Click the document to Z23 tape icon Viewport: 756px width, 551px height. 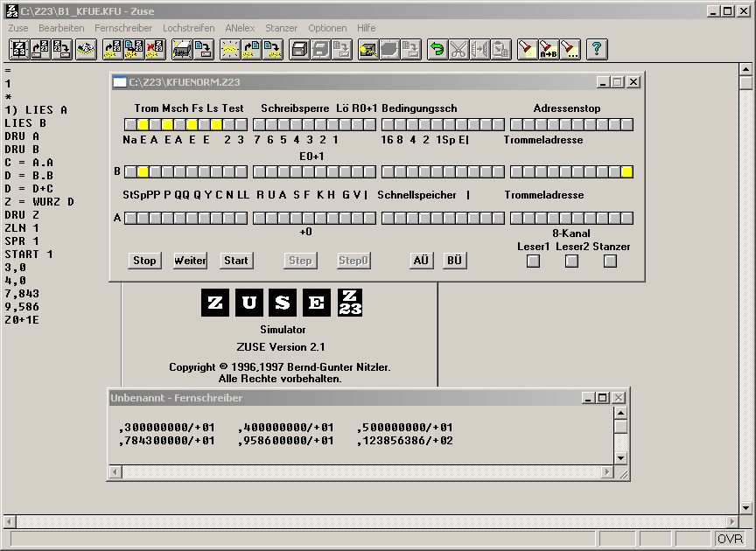134,49
